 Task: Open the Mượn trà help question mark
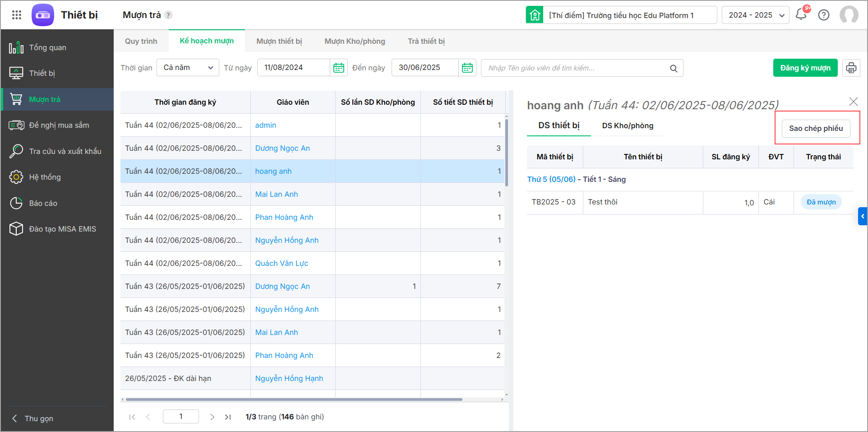[168, 15]
